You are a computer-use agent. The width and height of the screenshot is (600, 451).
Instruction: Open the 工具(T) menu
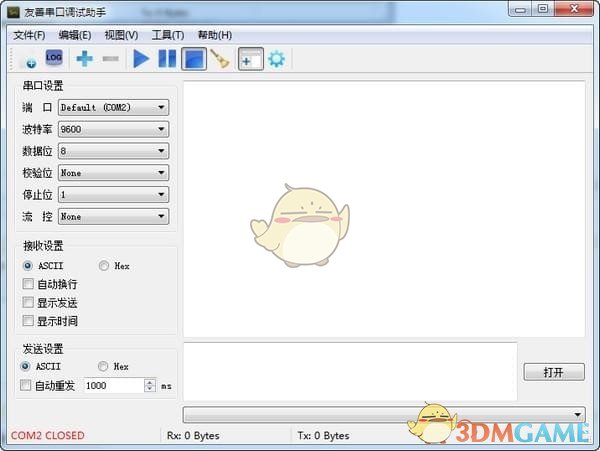click(x=168, y=35)
